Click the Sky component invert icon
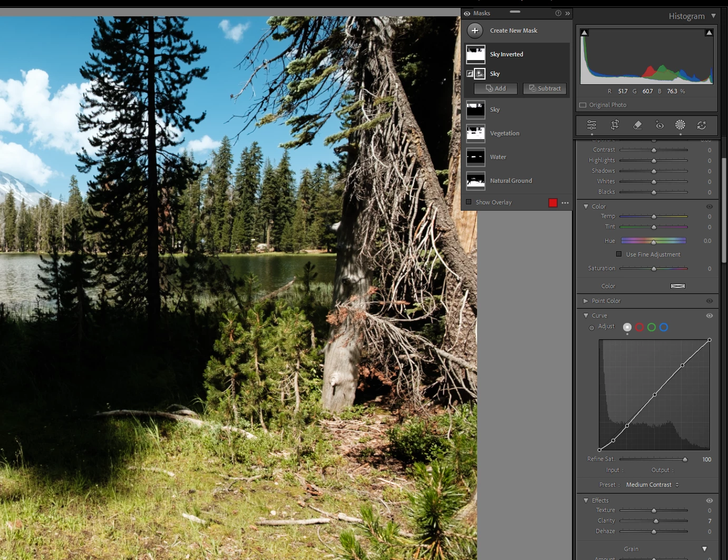Screen dimensions: 728x560 tap(470, 74)
